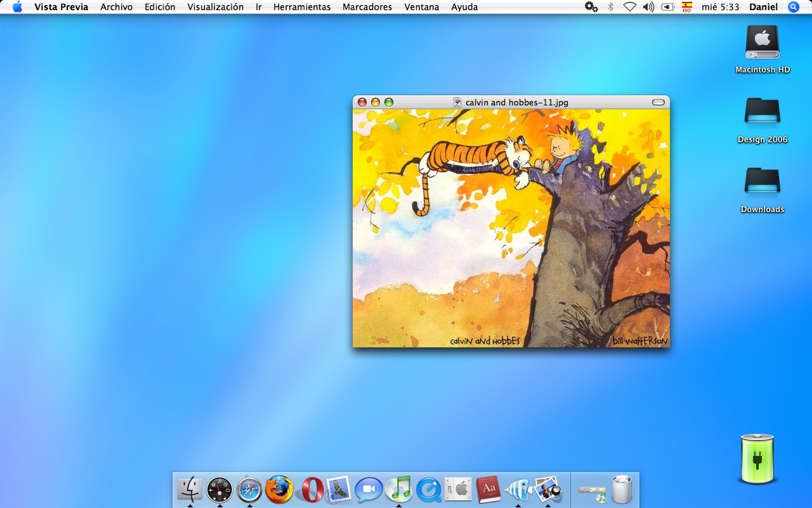The height and width of the screenshot is (508, 812).
Task: Click the battery status menu bar icon
Action: (x=667, y=7)
